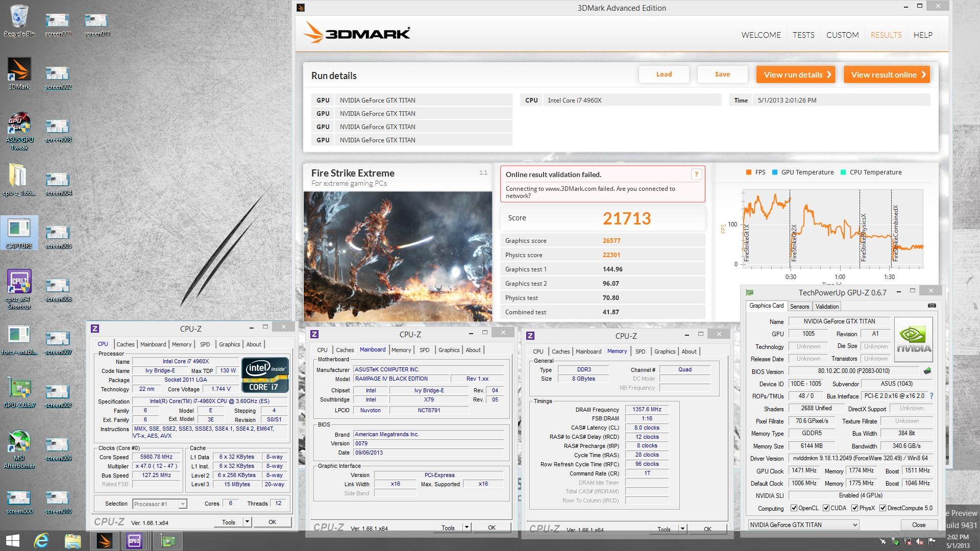
Task: Click the Bus Interface question mark in GPU-Z
Action: tap(931, 396)
